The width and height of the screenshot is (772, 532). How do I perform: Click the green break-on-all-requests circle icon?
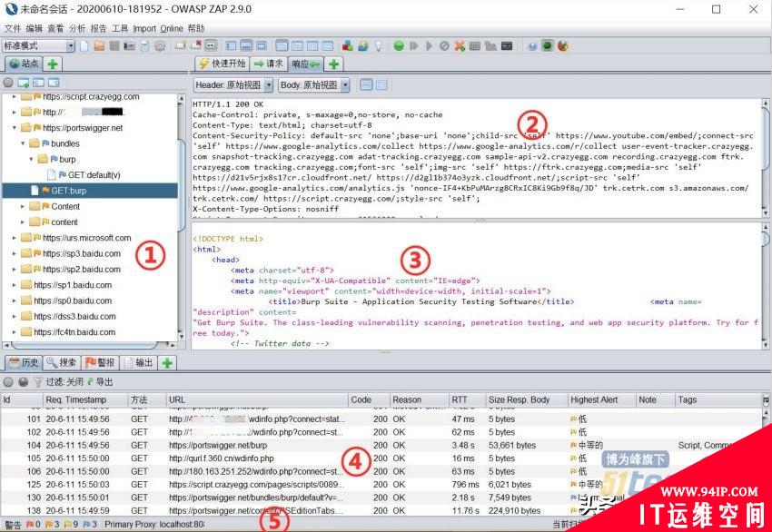(x=399, y=45)
